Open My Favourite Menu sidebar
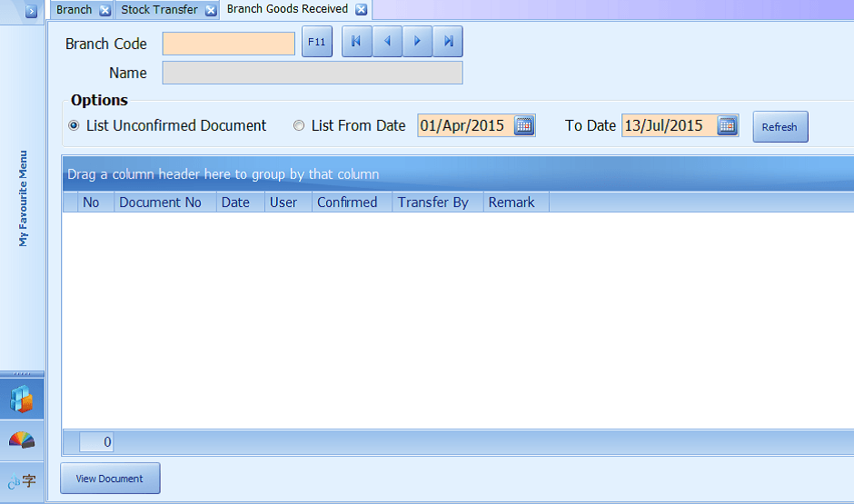This screenshot has height=504, width=854. tap(23, 198)
